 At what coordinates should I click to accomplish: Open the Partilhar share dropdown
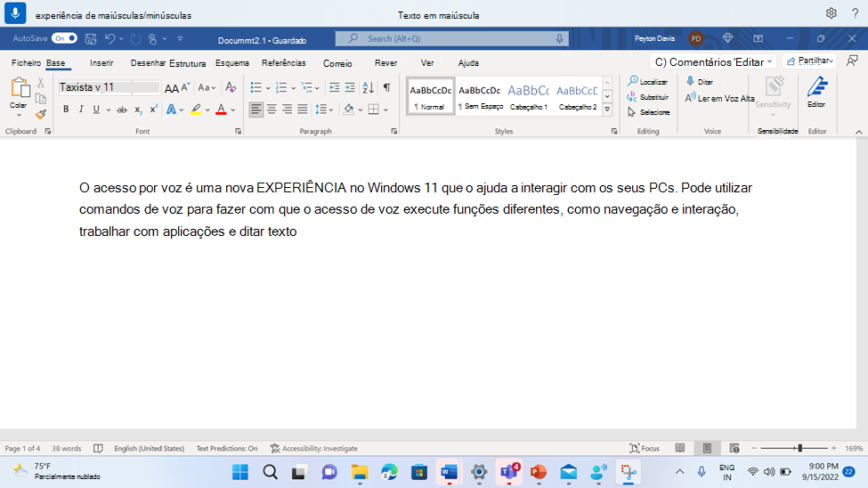click(x=809, y=61)
